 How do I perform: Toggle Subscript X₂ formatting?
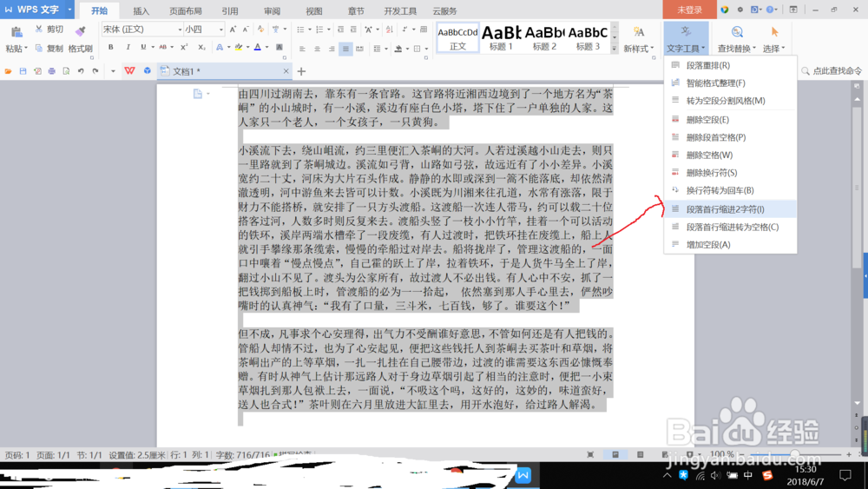pos(201,48)
